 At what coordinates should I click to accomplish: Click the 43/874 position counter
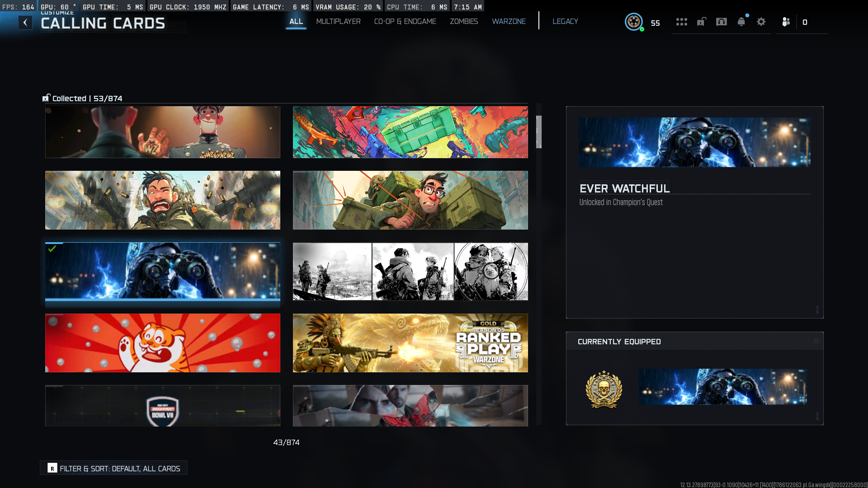tap(286, 442)
